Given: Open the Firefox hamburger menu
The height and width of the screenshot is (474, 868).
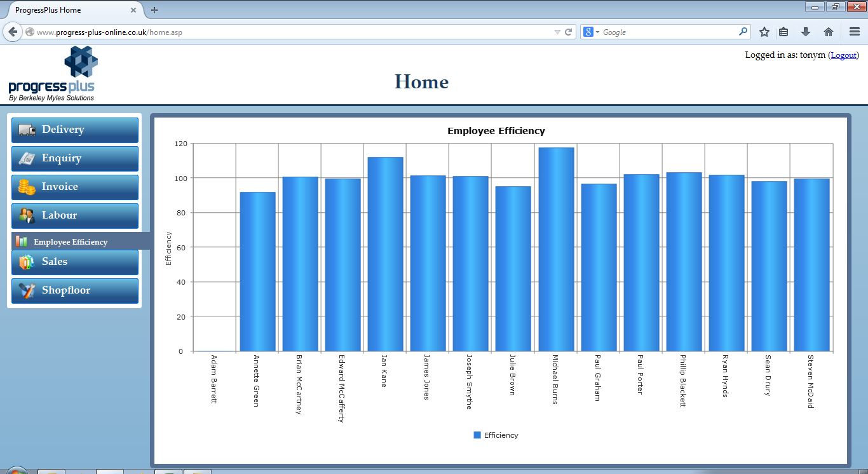Looking at the screenshot, I should (x=855, y=32).
